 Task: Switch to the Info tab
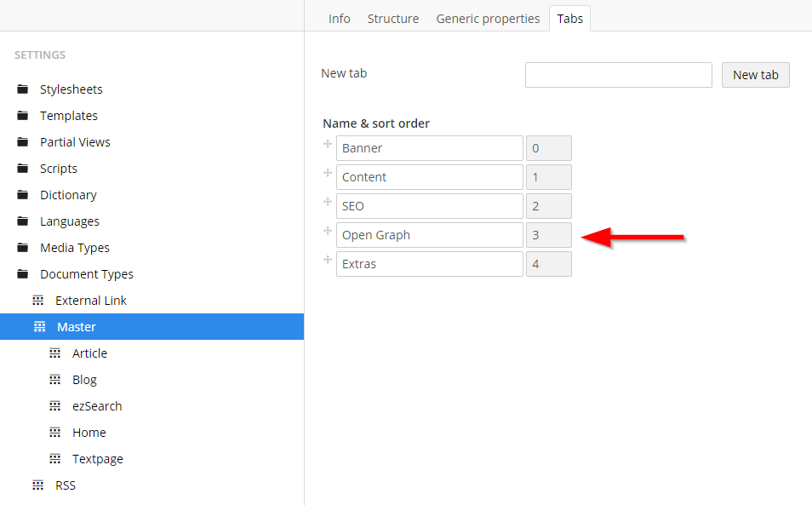point(339,19)
